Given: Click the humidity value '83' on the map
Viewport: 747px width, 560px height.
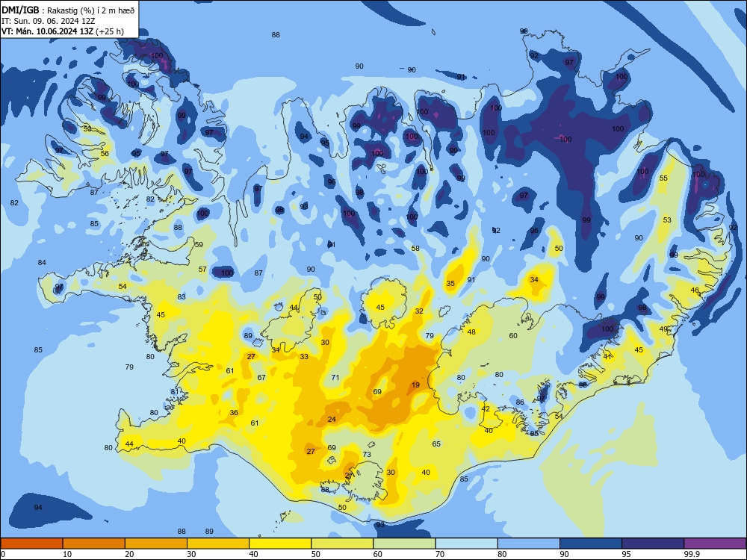Looking at the screenshot, I should click(x=182, y=297).
